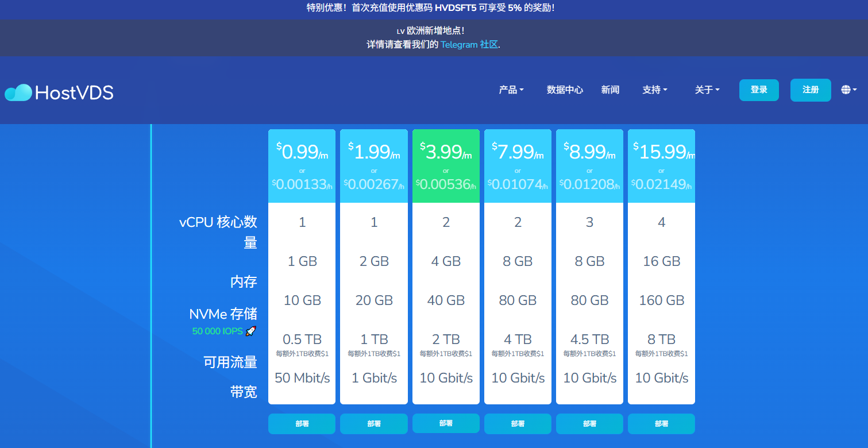Expand the 产品 dropdown menu
The image size is (868, 448).
[511, 90]
